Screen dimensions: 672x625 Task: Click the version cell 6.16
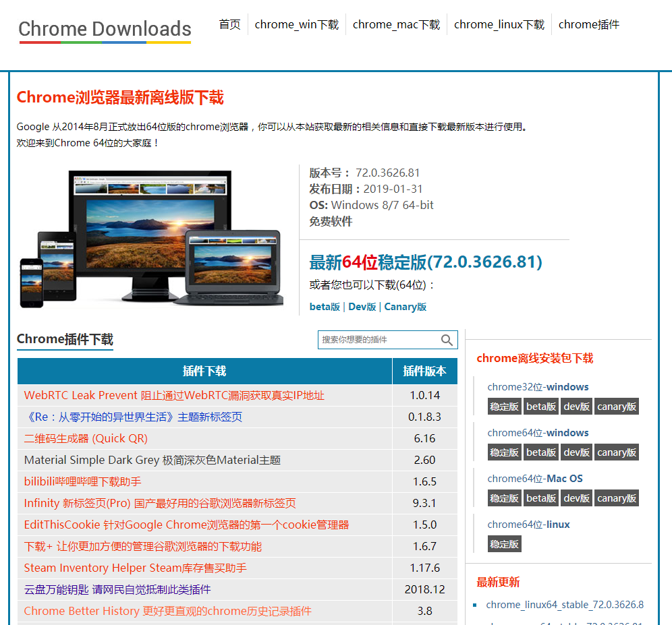[x=424, y=438]
